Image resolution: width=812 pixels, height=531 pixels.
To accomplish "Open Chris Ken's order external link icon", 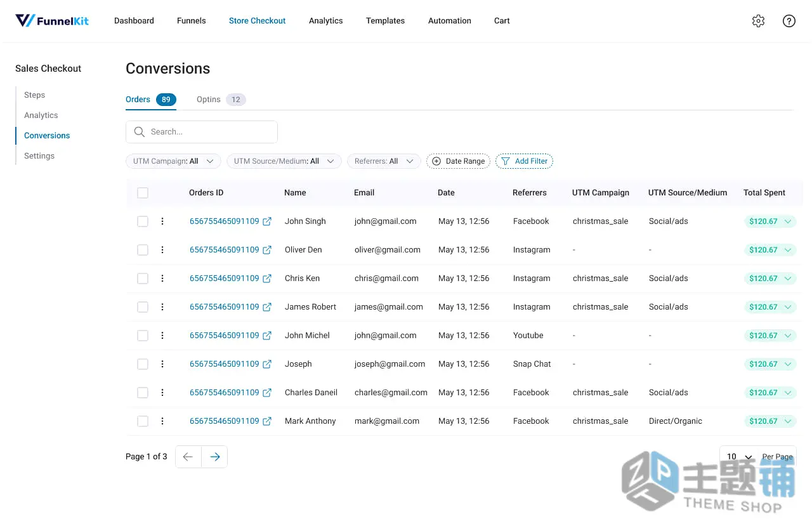I will click(267, 279).
